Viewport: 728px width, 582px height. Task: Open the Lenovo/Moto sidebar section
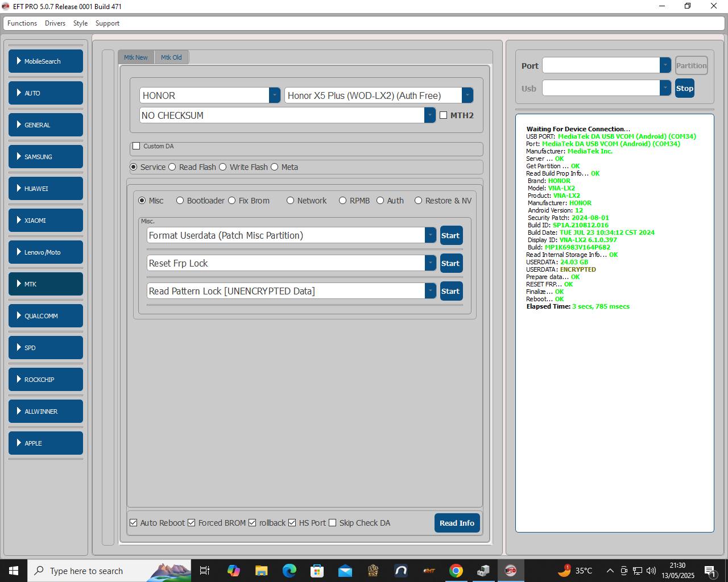tap(45, 252)
